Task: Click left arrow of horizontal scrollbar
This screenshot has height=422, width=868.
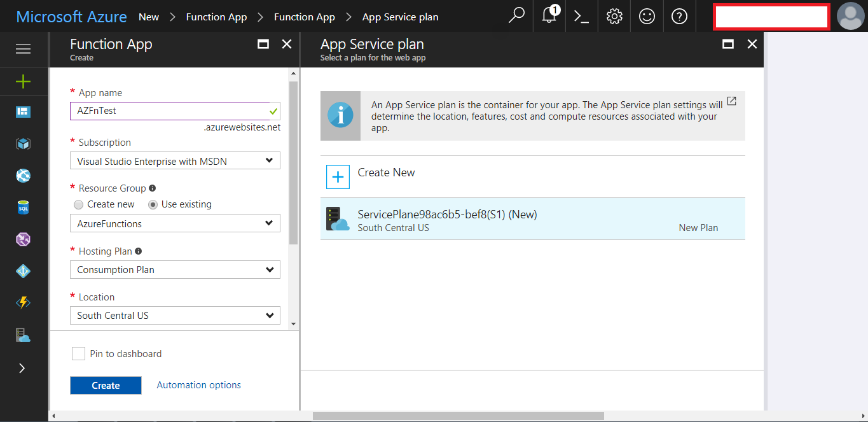Action: coord(53,416)
